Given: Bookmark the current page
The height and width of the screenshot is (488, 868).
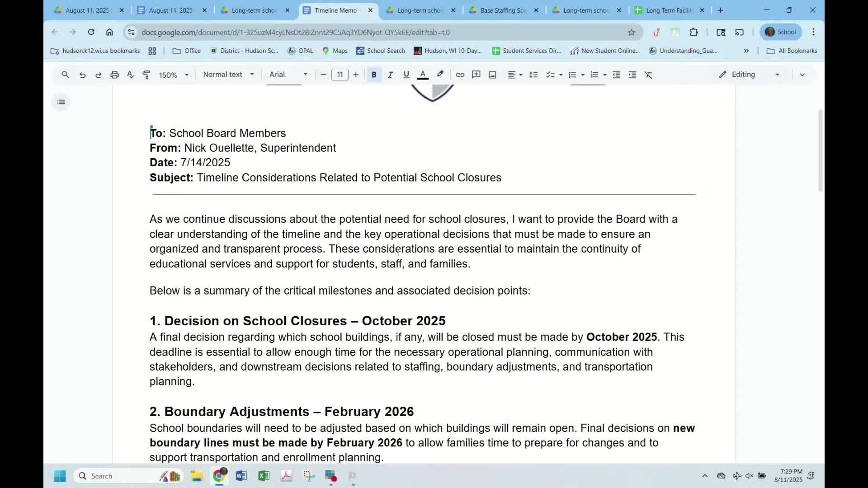Looking at the screenshot, I should 632,32.
